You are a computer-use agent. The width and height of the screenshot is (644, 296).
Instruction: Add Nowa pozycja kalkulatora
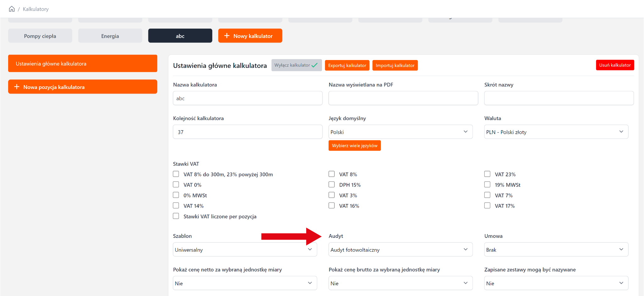tap(82, 87)
